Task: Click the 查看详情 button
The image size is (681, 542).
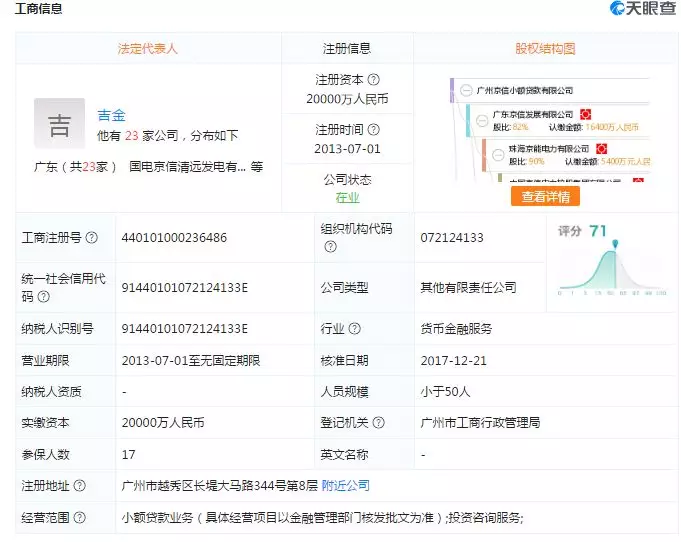Action: (x=545, y=197)
